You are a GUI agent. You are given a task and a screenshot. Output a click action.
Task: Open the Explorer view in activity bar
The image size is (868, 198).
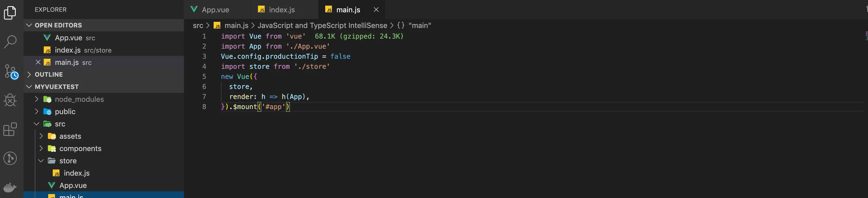tap(10, 13)
